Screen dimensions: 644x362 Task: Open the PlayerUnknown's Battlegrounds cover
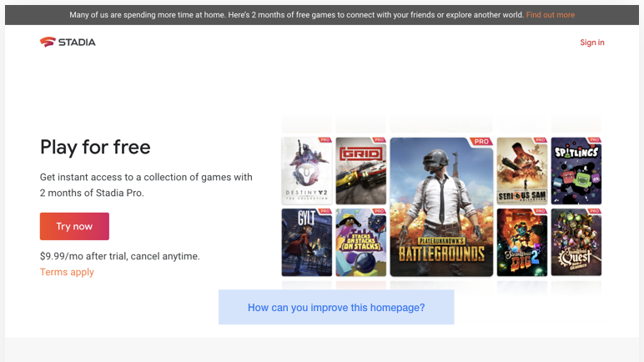tap(441, 207)
